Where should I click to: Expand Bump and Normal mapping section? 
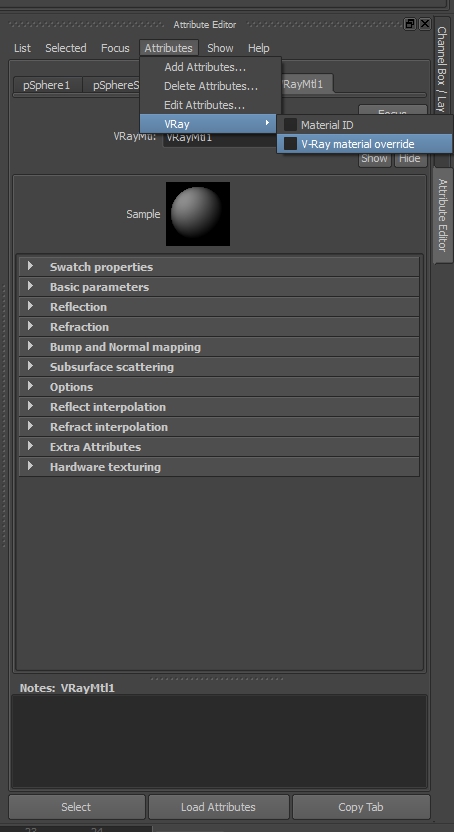click(x=219, y=347)
